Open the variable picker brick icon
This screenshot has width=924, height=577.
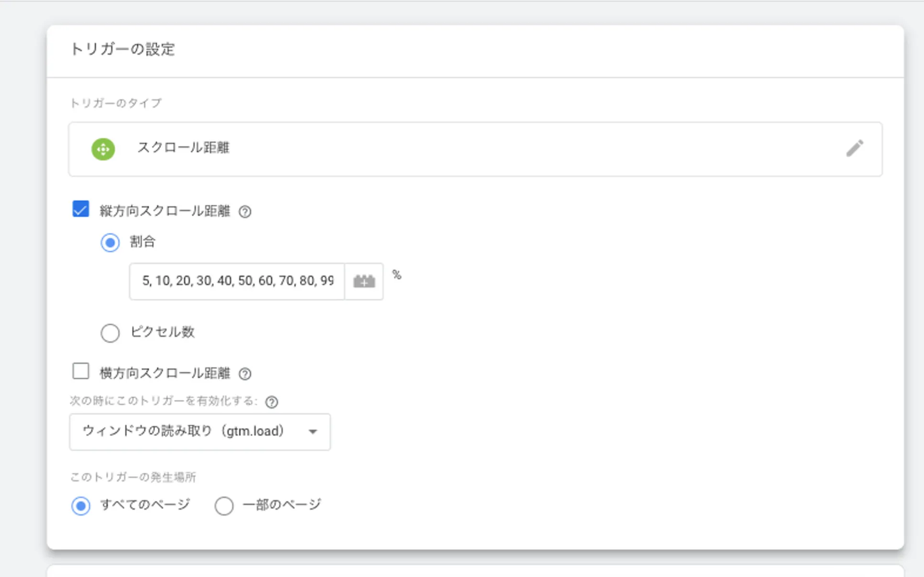[364, 281]
